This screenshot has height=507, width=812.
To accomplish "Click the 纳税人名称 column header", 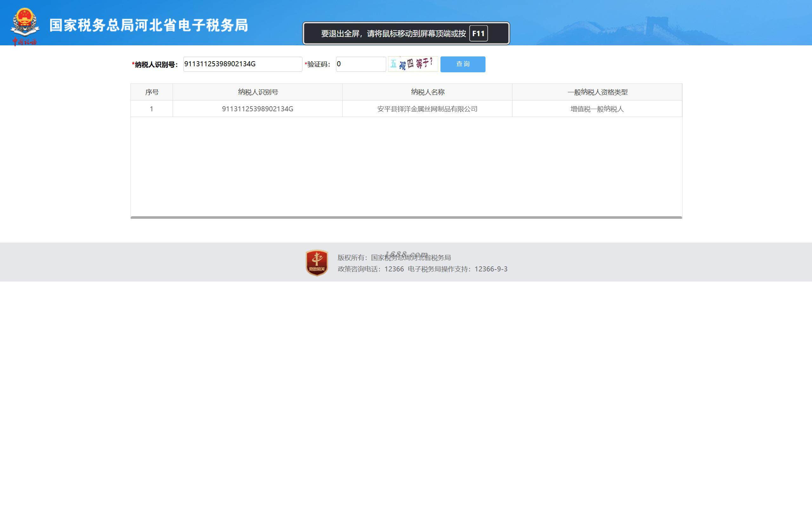I will (427, 92).
